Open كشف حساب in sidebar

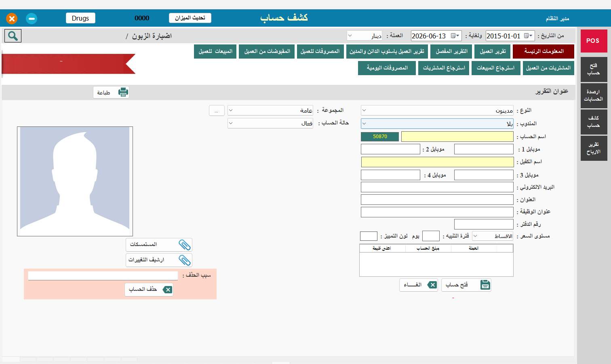pos(594,122)
